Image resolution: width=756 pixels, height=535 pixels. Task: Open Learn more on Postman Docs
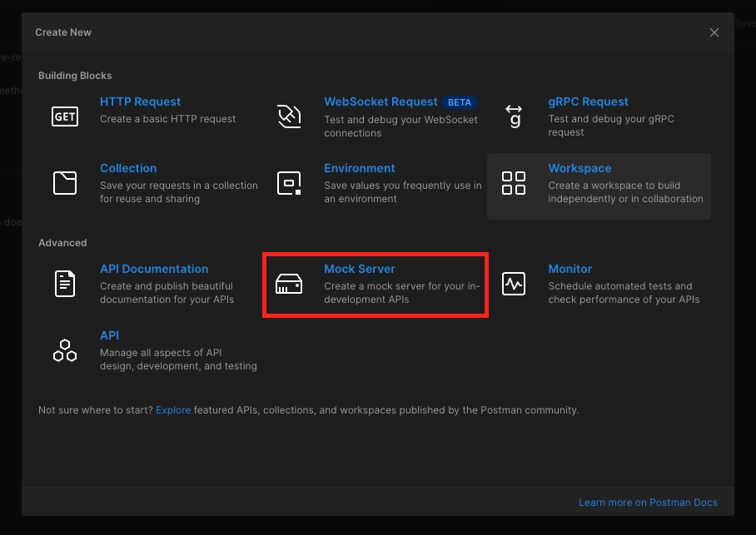click(648, 503)
